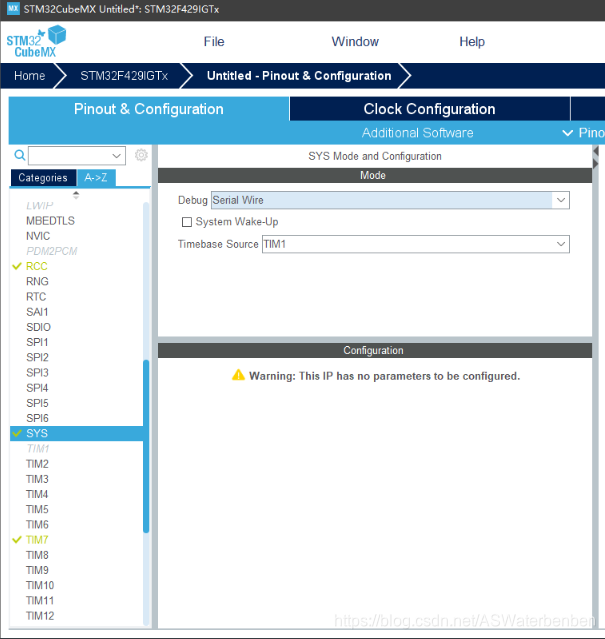Image resolution: width=605 pixels, height=639 pixels.
Task: Select SPI2 peripheral
Action: coord(37,357)
